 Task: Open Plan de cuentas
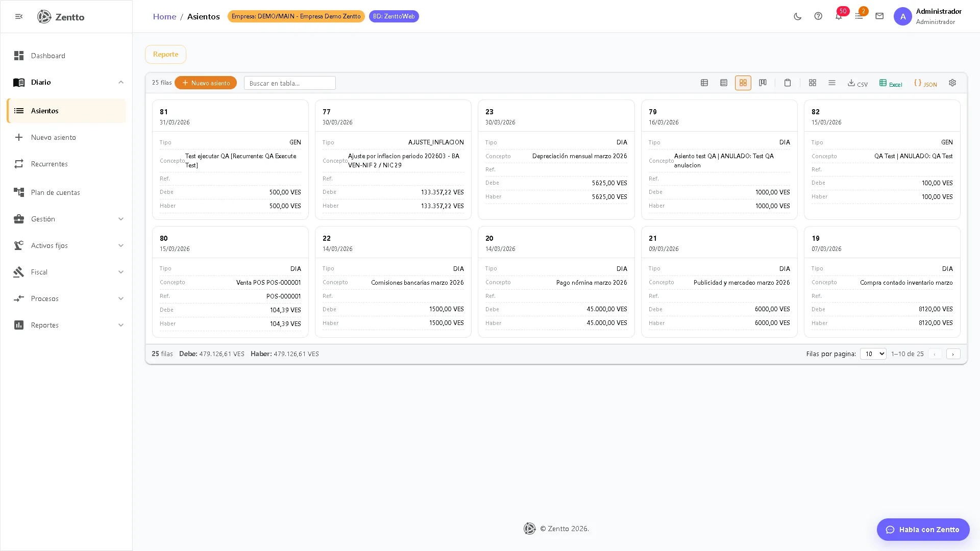66,192
